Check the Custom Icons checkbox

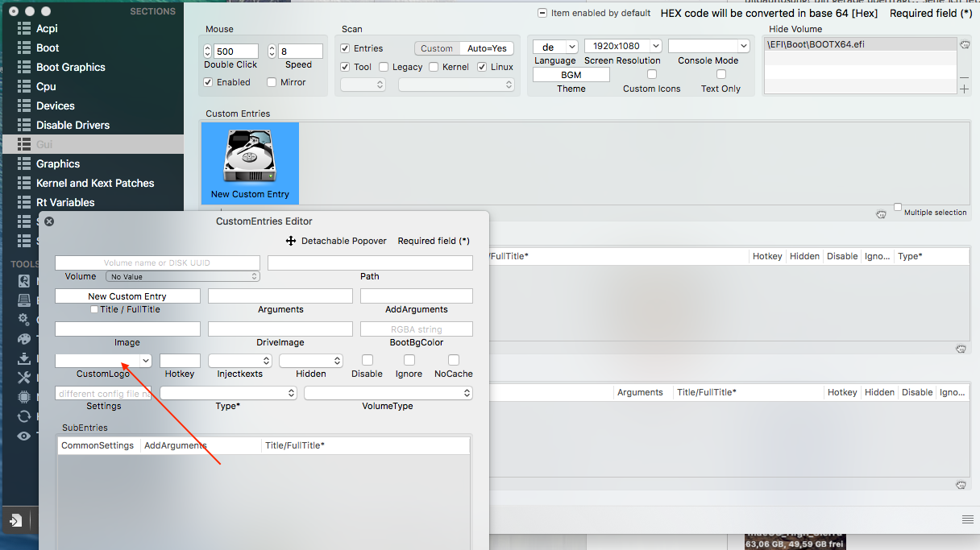651,74
